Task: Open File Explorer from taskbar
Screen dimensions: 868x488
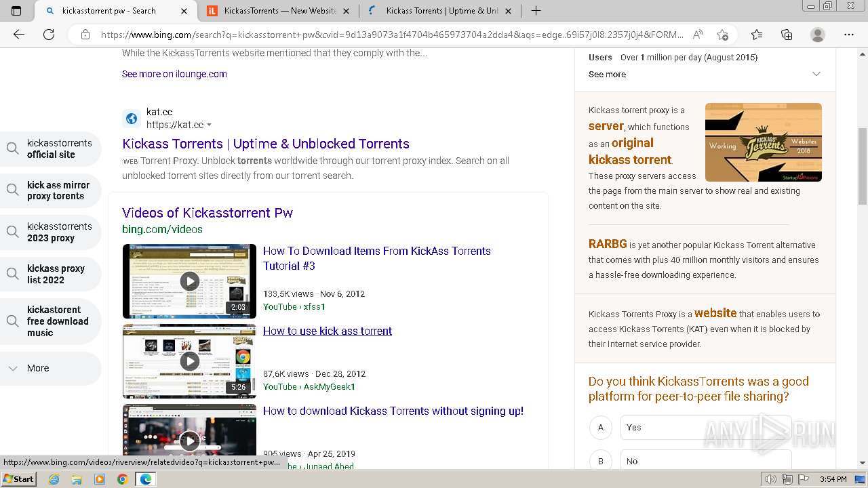Action: tap(77, 479)
